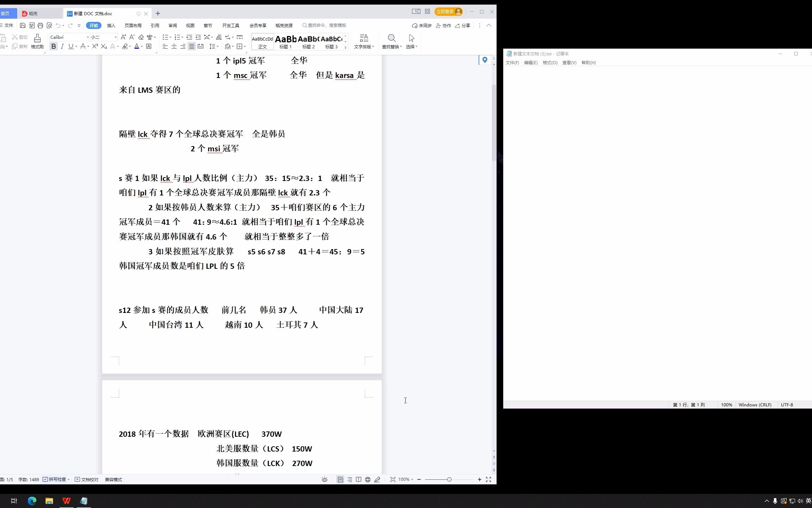The image size is (812, 508).
Task: Select the Format Painter (格式刷) tool
Action: (x=37, y=41)
